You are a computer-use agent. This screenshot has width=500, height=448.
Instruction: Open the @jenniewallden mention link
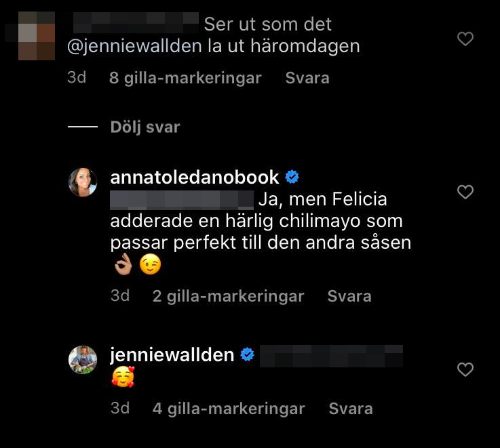click(x=134, y=47)
